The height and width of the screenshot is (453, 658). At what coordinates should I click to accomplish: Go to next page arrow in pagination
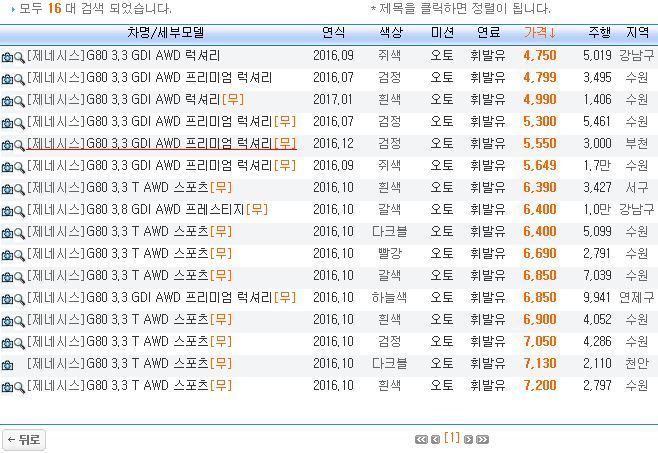click(468, 440)
